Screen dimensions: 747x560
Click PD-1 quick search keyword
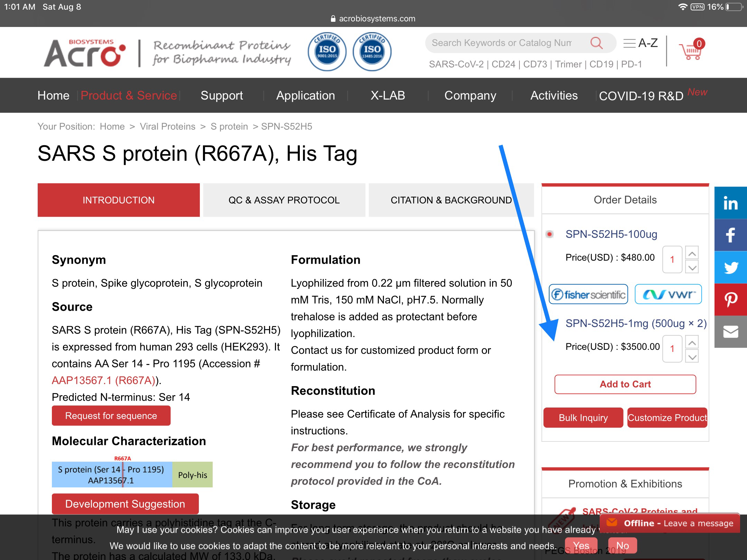click(x=631, y=64)
